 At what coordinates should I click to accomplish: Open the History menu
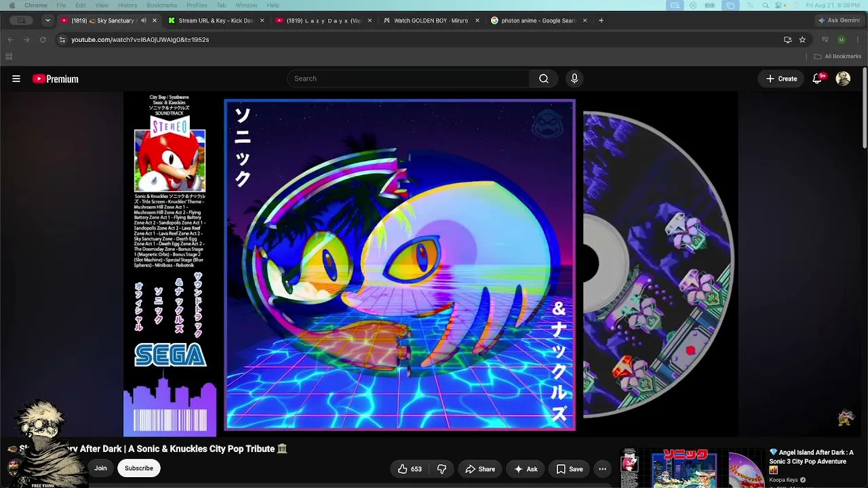[x=127, y=5]
